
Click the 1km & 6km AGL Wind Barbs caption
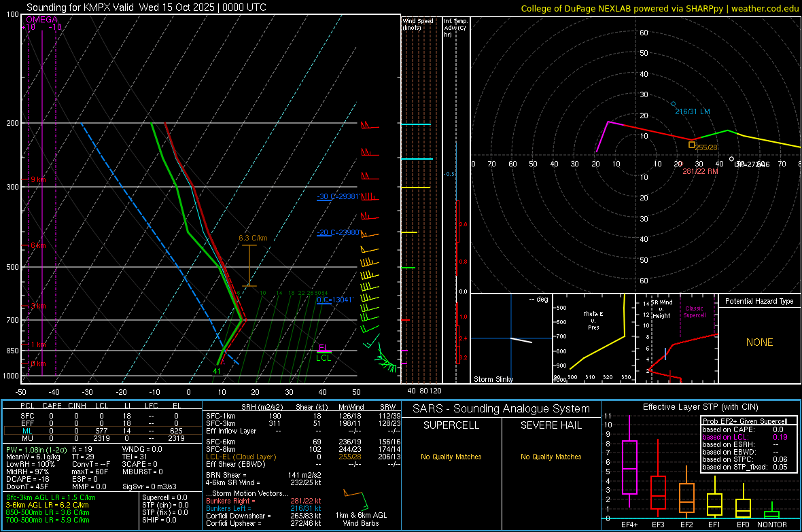[361, 519]
